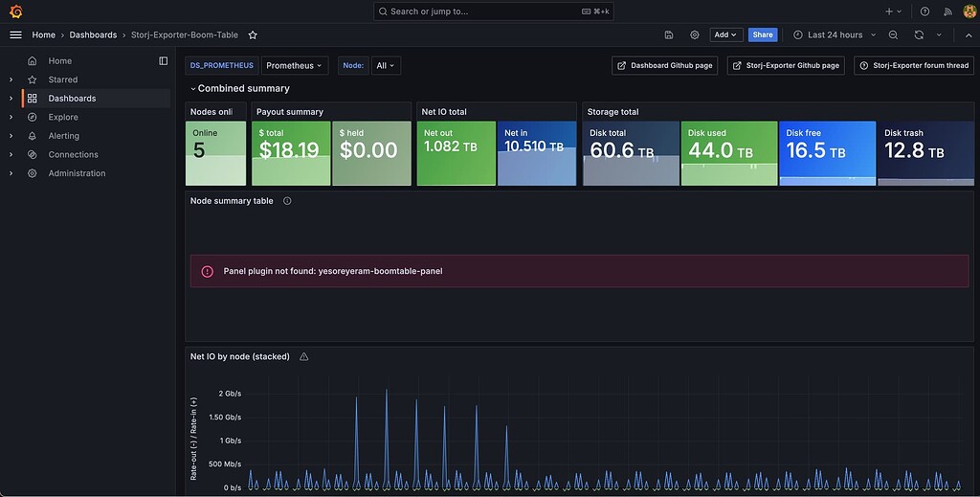This screenshot has height=497, width=980.
Task: Show Node summary table info icon
Action: (x=287, y=201)
